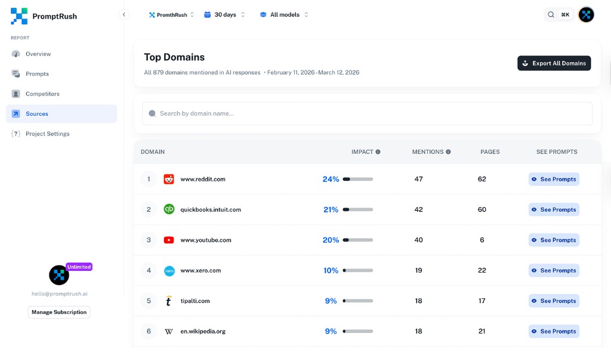Image resolution: width=611 pixels, height=364 pixels.
Task: Open Project Settings from the sidebar
Action: [47, 134]
